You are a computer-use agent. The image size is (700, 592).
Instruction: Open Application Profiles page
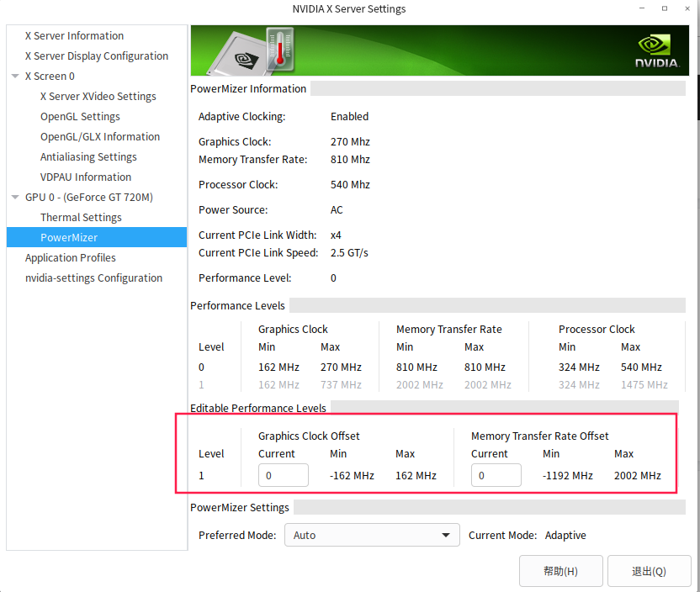tap(70, 258)
